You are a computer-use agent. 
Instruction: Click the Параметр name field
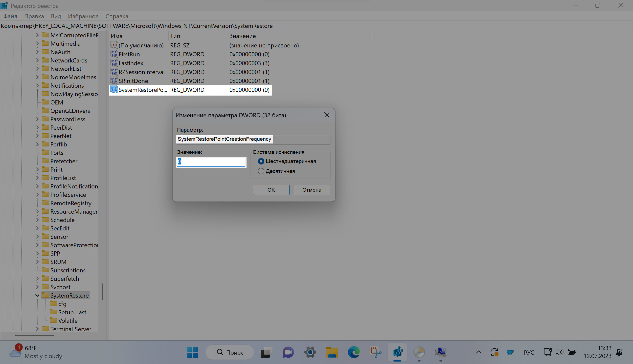[x=253, y=139]
